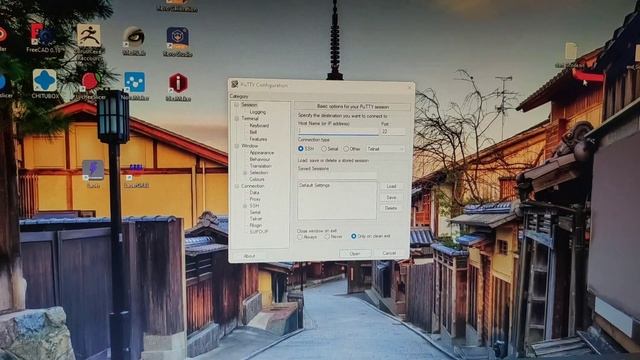Launch the ZBrush figure desktop icon
The height and width of the screenshot is (360, 640).
pos(89,36)
